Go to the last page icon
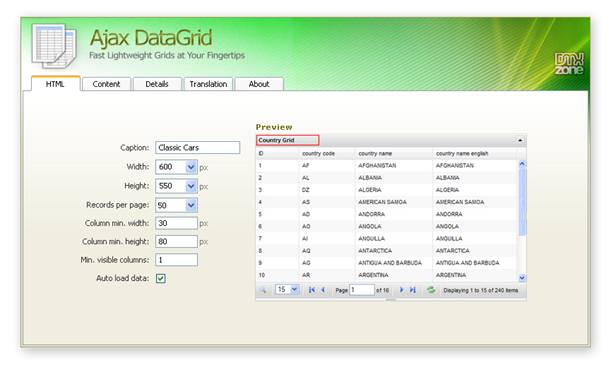Image resolution: width=611 pixels, height=365 pixels. (413, 290)
